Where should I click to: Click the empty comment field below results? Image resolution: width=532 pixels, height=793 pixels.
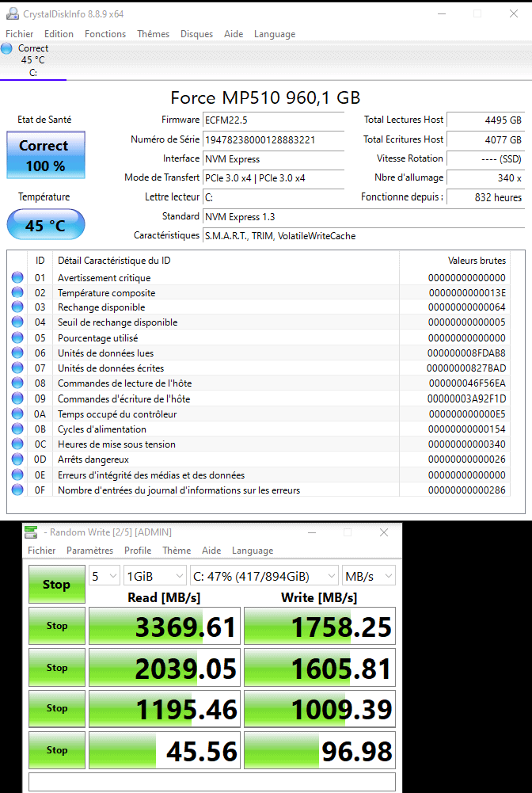[x=212, y=782]
